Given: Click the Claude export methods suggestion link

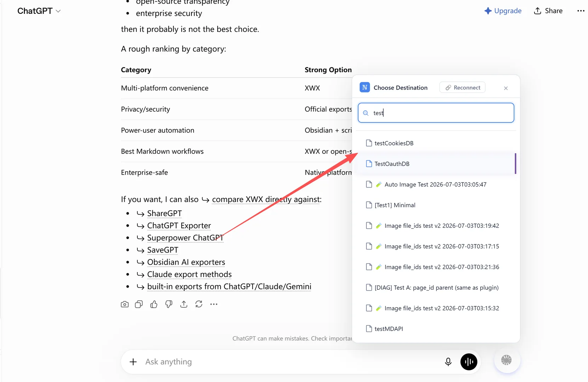Looking at the screenshot, I should click(189, 274).
